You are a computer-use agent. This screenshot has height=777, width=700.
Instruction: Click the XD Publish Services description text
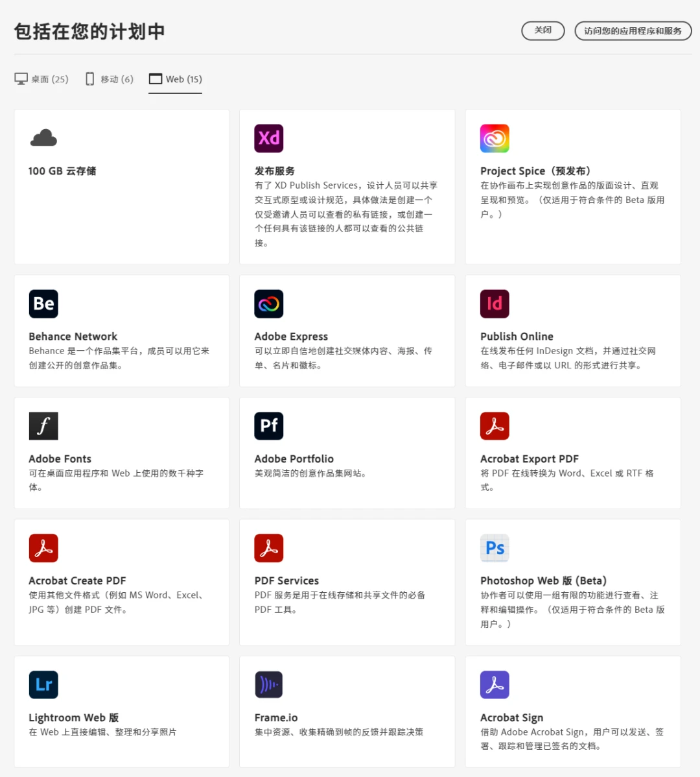[346, 214]
